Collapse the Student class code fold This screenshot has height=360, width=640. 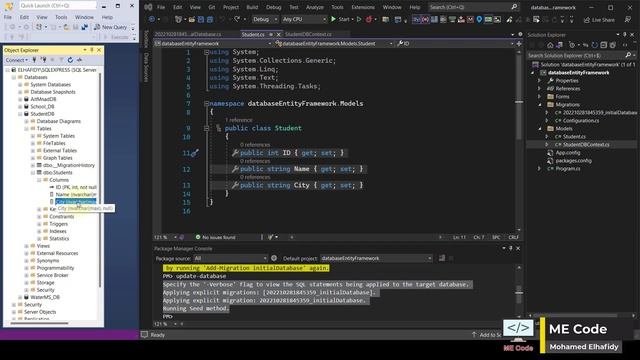click(207, 128)
